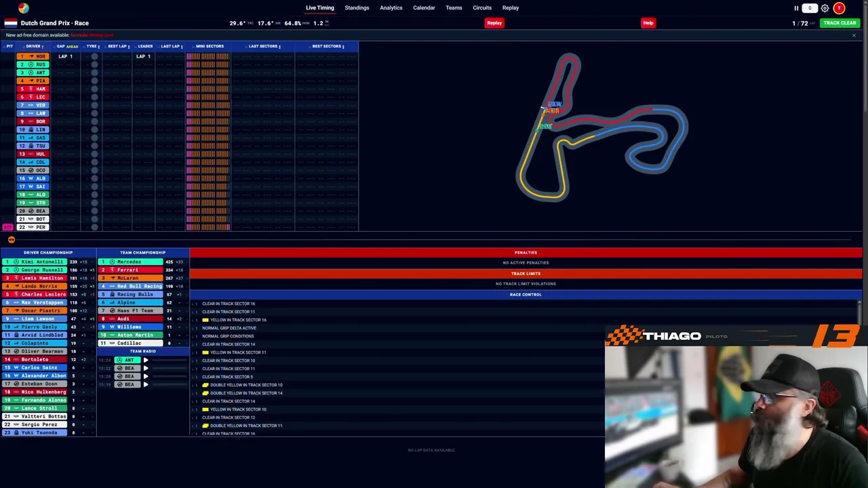Viewport: 868px width, 488px height.
Task: Click the Mercedes team logo in team championship
Action: tap(113, 262)
